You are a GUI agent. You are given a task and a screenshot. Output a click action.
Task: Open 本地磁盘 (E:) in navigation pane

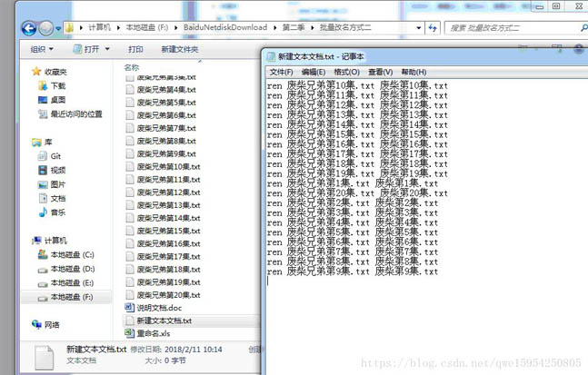[x=65, y=283]
